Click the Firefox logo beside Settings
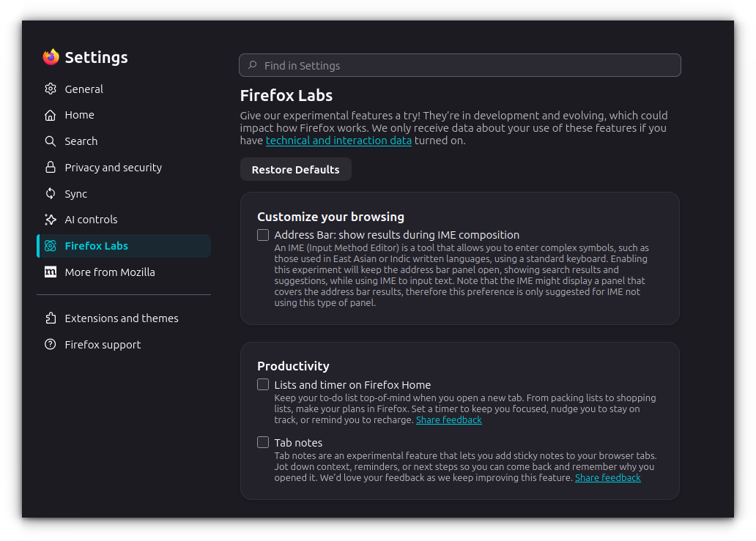This screenshot has height=541, width=756. tap(51, 57)
